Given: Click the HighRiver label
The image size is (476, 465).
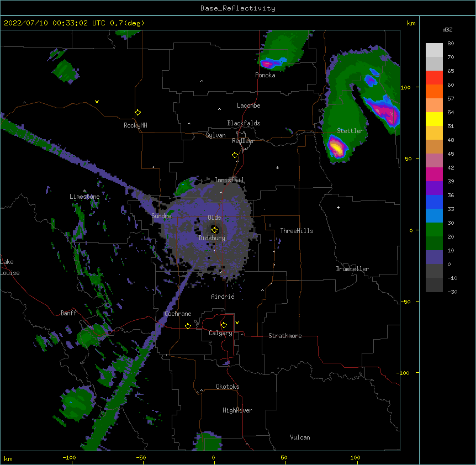Looking at the screenshot, I should tap(237, 410).
